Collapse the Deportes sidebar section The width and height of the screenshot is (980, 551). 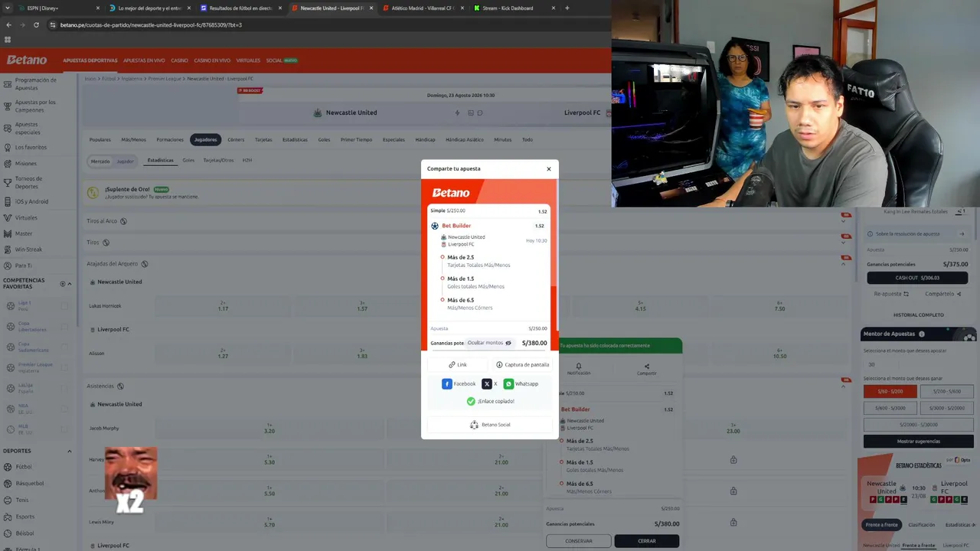pyautogui.click(x=70, y=451)
